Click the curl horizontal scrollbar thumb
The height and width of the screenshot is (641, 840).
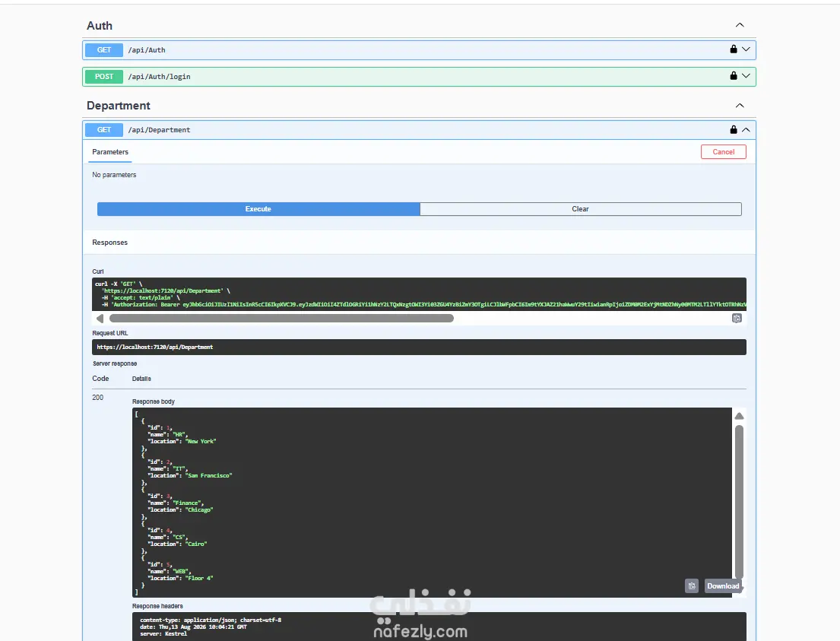coord(281,319)
